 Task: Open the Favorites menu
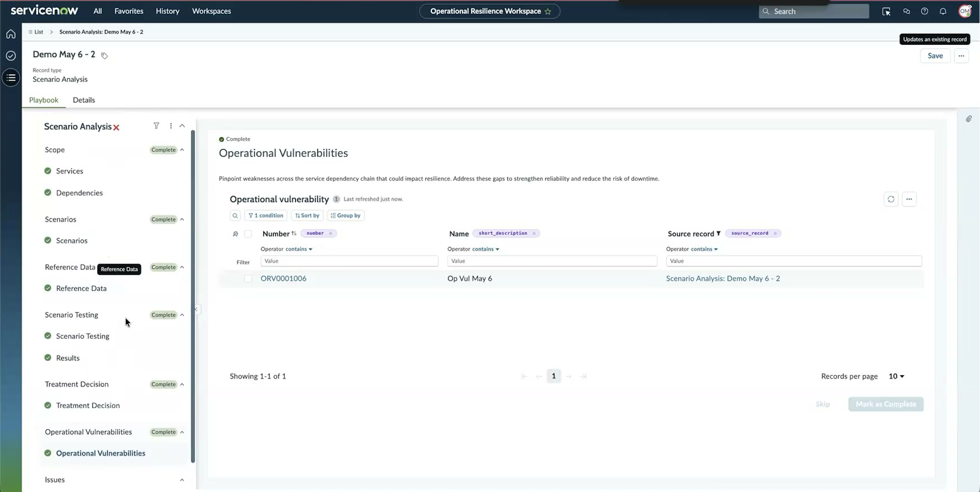(x=129, y=11)
